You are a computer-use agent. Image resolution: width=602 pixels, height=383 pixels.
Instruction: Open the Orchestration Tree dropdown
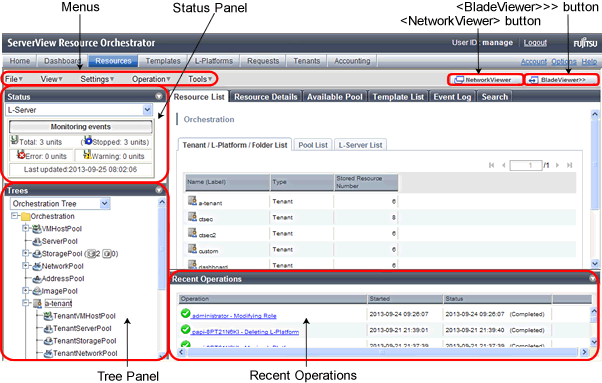click(x=105, y=204)
